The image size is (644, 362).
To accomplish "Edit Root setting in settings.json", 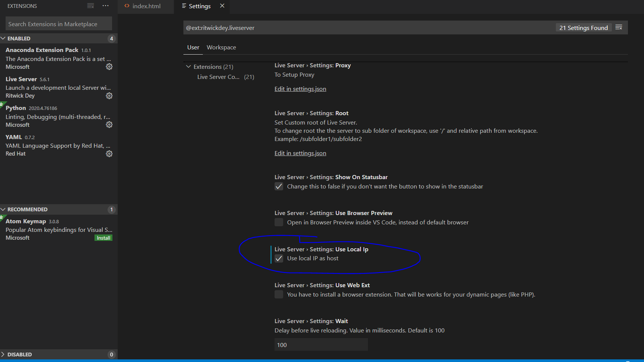I will (300, 153).
